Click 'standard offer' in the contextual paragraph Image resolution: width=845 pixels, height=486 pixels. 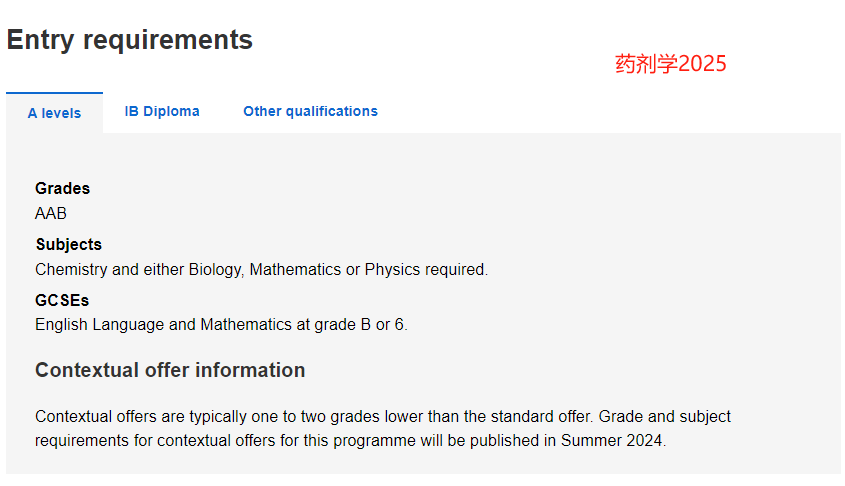pyautogui.click(x=540, y=416)
